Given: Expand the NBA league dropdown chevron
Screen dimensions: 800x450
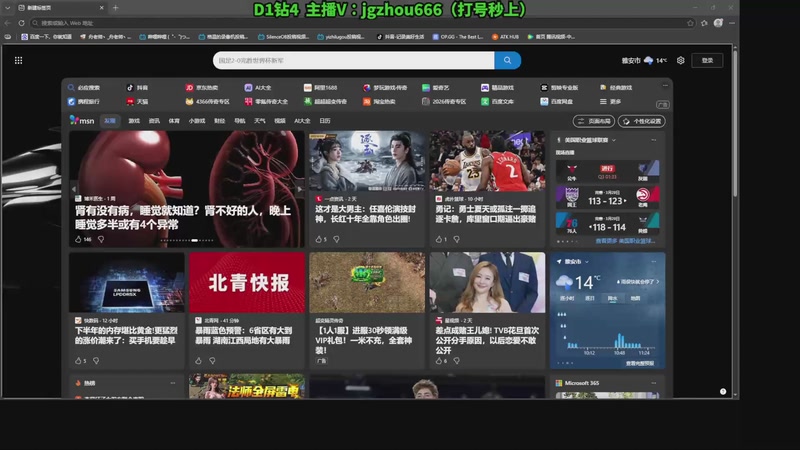Looking at the screenshot, I should point(614,140).
